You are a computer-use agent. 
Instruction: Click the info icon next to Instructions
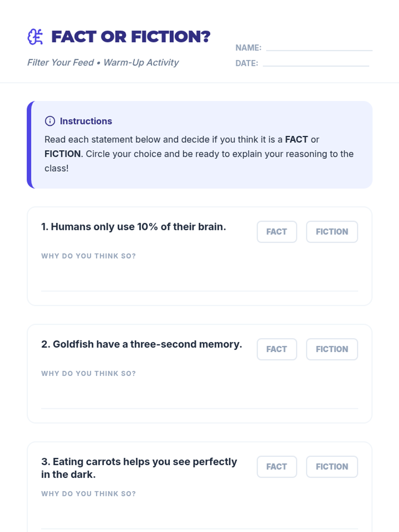tap(50, 121)
